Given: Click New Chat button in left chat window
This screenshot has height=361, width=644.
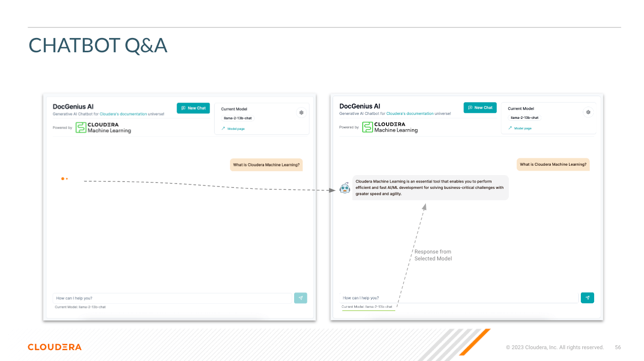Looking at the screenshot, I should (193, 108).
